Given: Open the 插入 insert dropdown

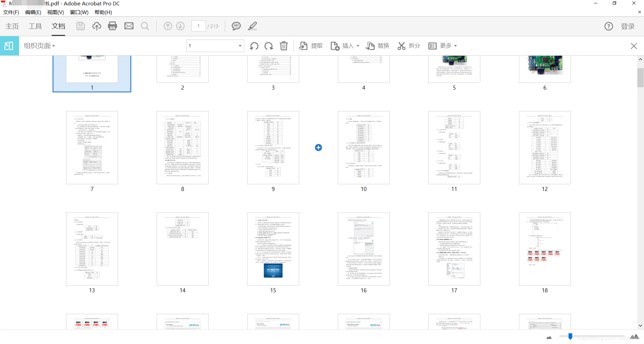Looking at the screenshot, I should pyautogui.click(x=345, y=46).
